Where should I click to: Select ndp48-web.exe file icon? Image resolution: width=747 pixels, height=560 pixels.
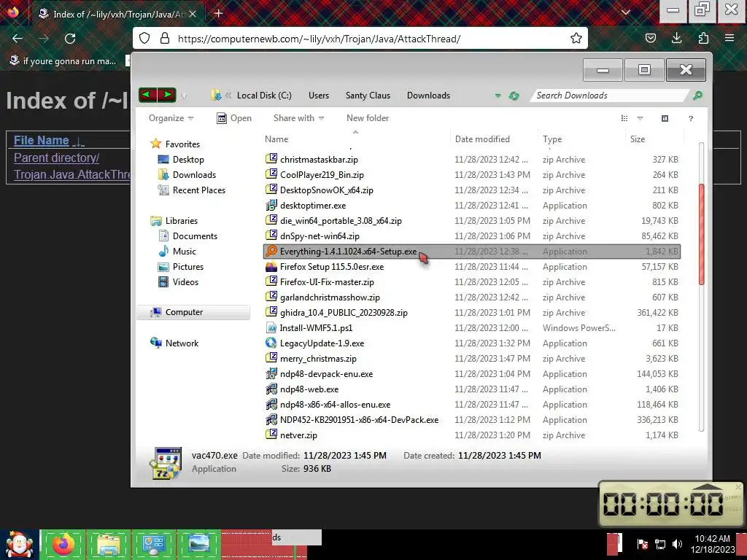click(271, 389)
